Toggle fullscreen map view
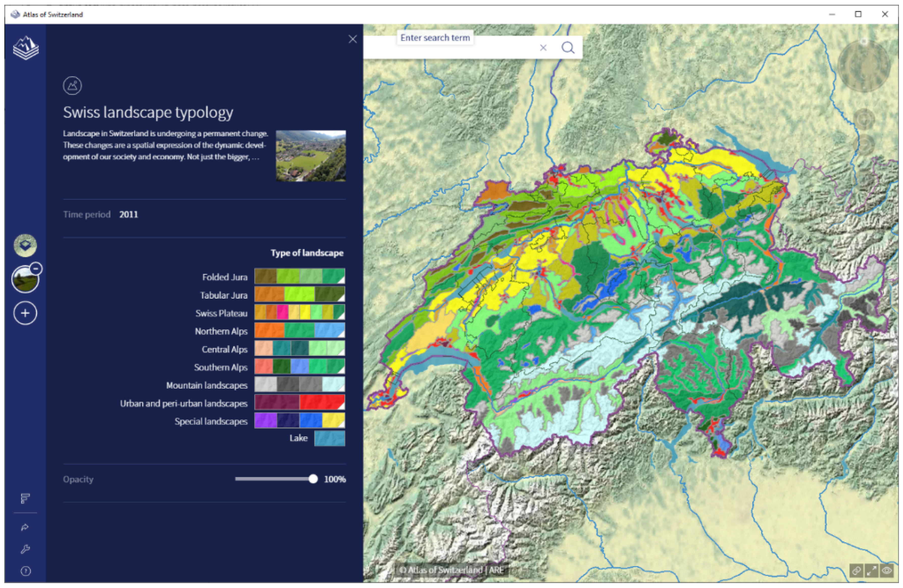The width and height of the screenshot is (903, 588). point(871,570)
